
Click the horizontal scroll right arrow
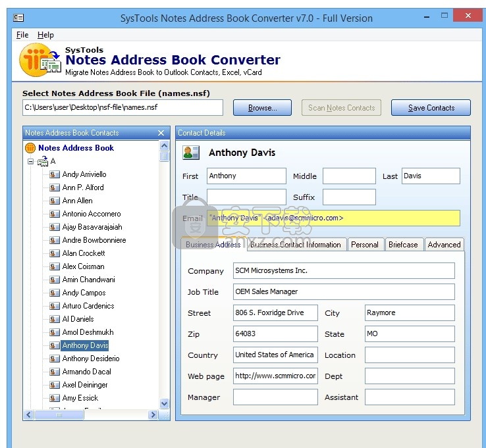click(153, 415)
